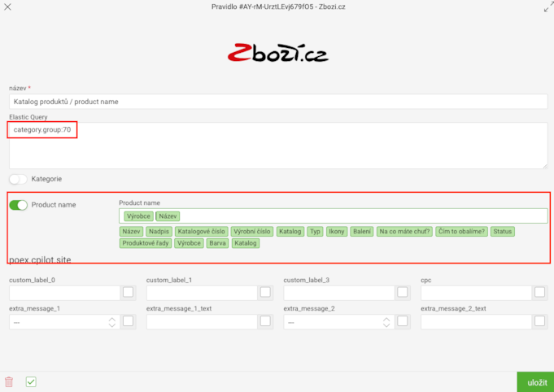
Task: Click the Elastic Query textarea resize handle
Action: point(545,166)
